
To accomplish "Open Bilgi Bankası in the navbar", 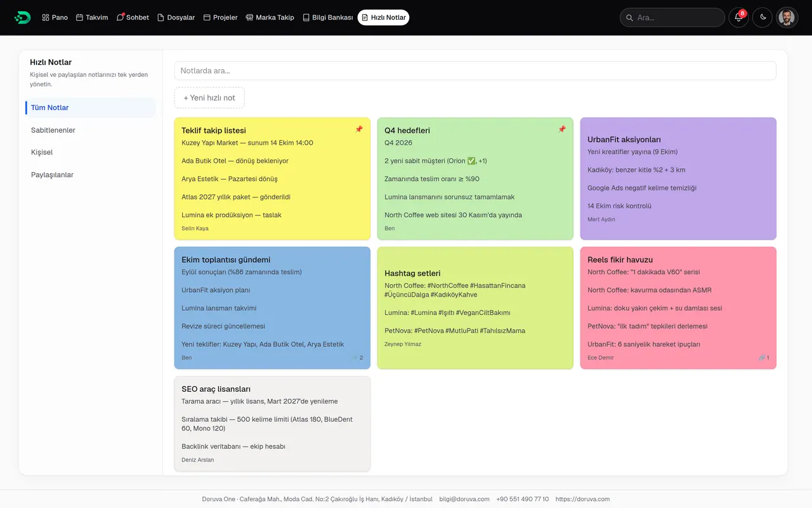I will pyautogui.click(x=327, y=17).
